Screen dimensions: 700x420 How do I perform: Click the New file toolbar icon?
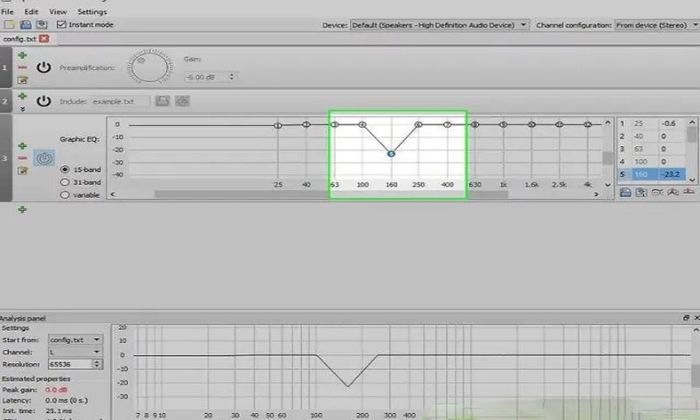click(9, 25)
